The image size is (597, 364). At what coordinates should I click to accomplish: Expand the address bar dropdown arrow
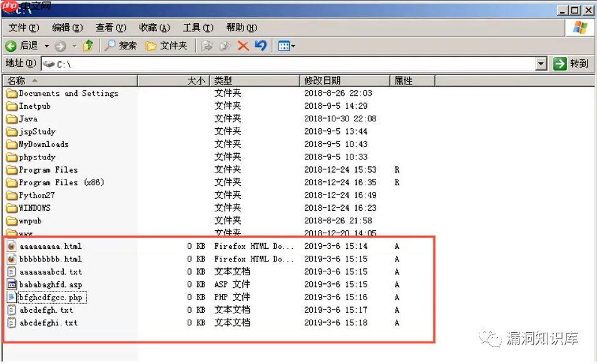[541, 64]
